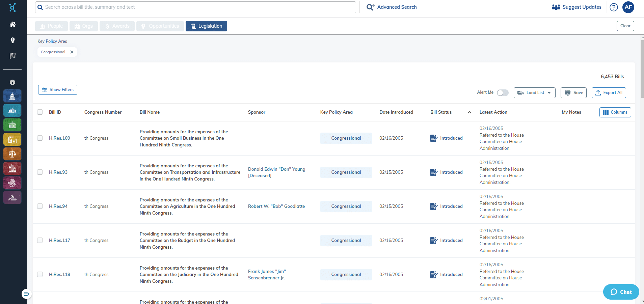The width and height of the screenshot is (644, 304).
Task: Open the red city buildings tile
Action: pyautogui.click(x=12, y=169)
